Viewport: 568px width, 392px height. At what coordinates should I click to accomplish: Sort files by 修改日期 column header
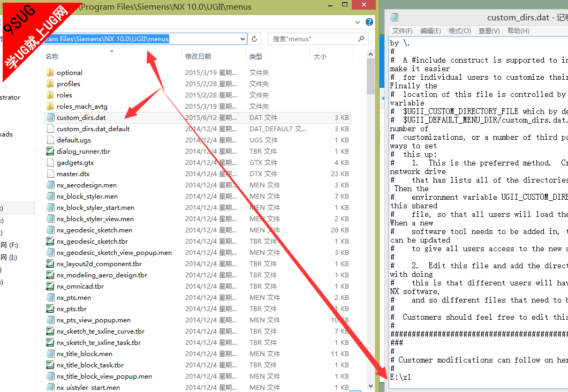(198, 57)
